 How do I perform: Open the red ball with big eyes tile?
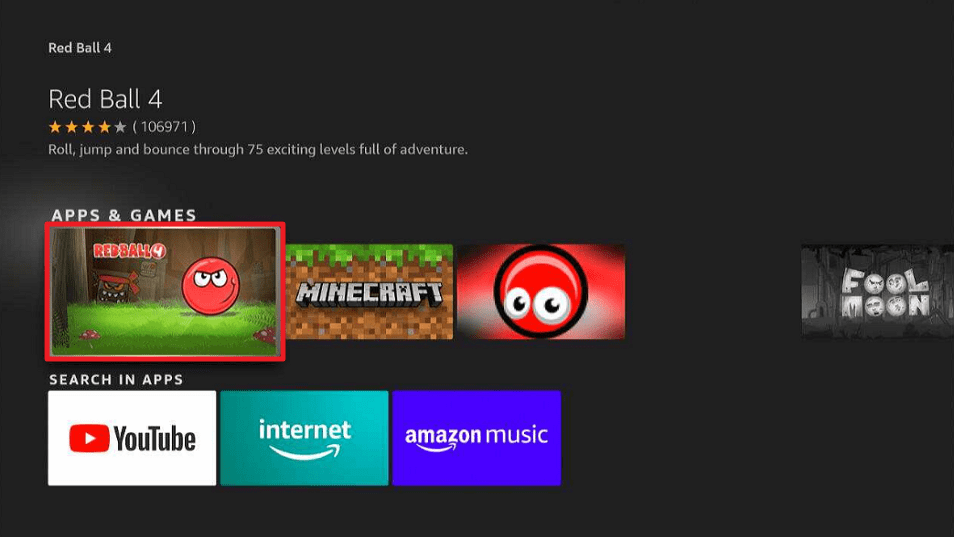pyautogui.click(x=541, y=291)
